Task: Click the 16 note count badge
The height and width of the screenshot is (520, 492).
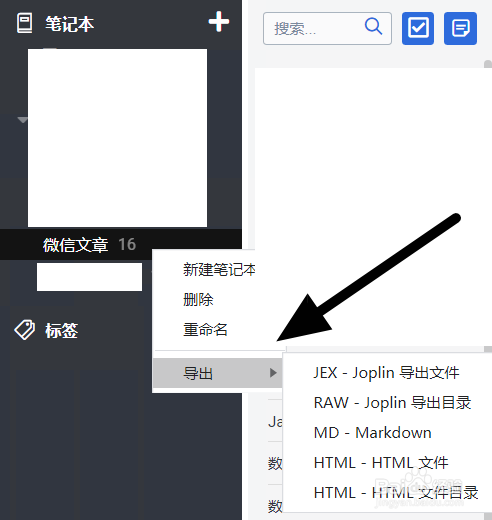Action: tap(127, 244)
